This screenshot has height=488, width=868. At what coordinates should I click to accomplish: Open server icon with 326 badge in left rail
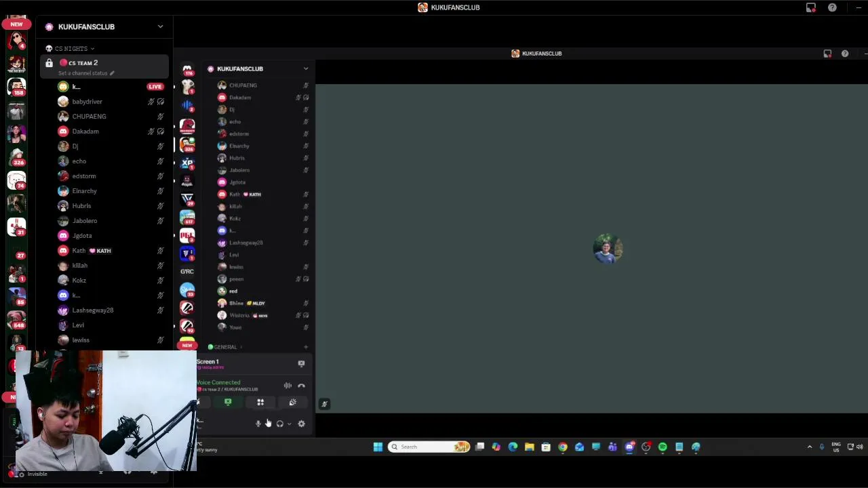[x=16, y=157]
